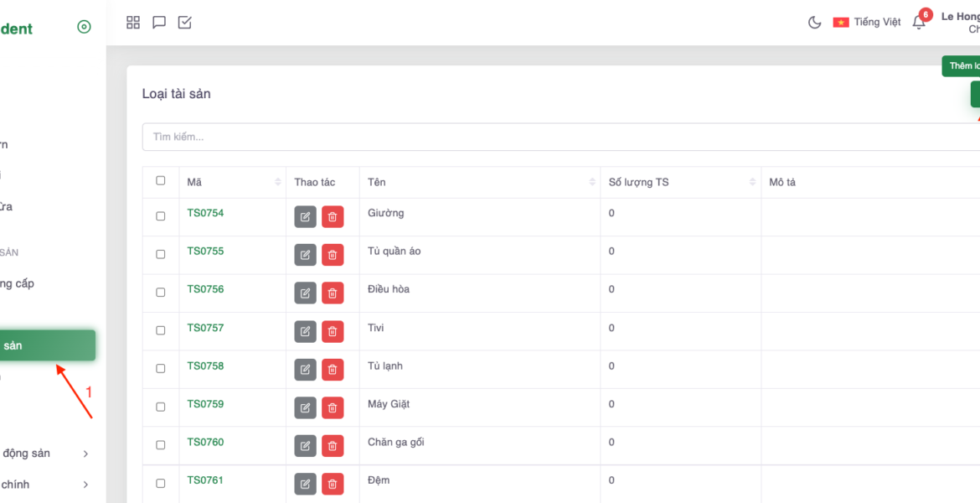Sort by the Mã column
The width and height of the screenshot is (980, 503).
click(x=277, y=183)
